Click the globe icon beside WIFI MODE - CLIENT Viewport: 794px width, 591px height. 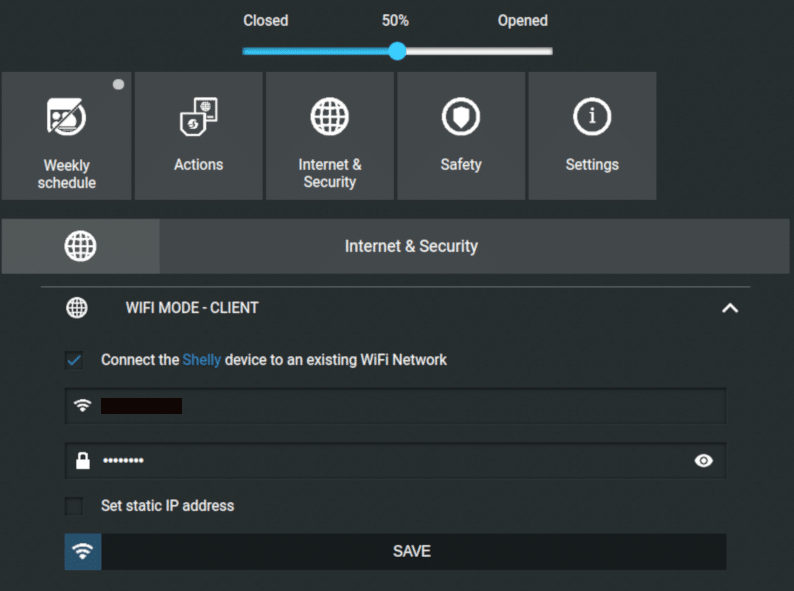(77, 307)
